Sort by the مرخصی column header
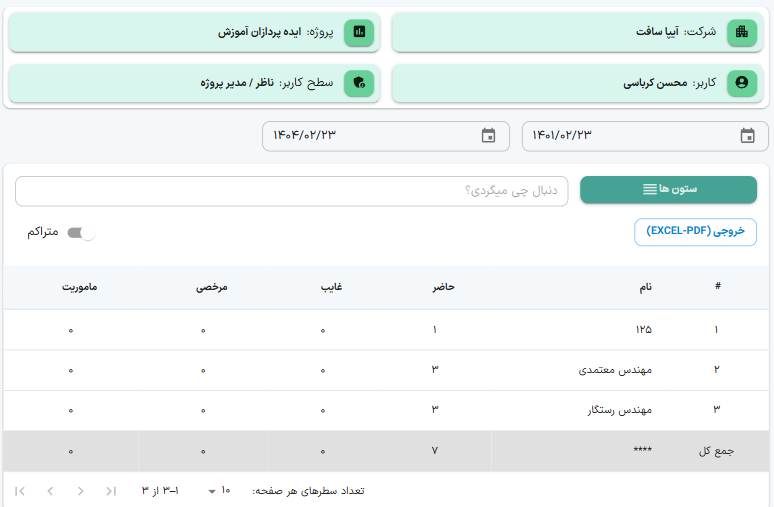This screenshot has width=774, height=507. (x=211, y=287)
